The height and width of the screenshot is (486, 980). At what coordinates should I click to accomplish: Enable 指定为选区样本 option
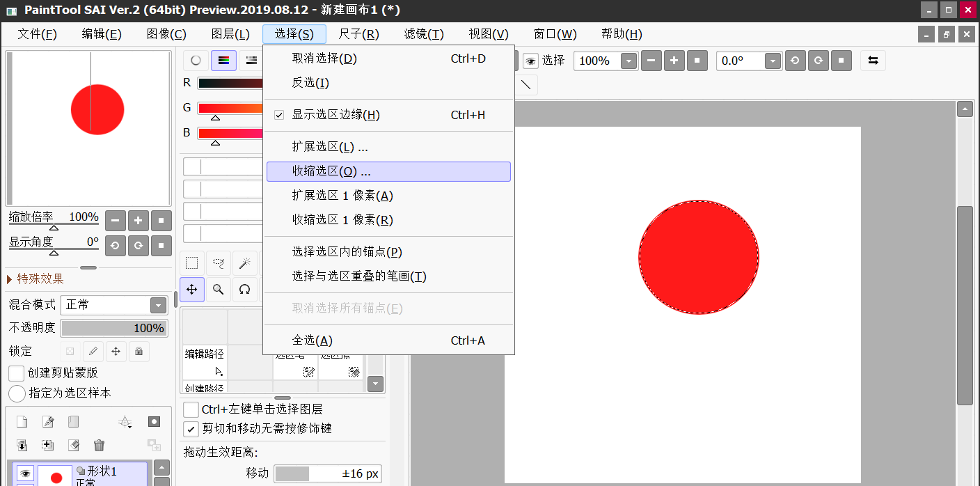pyautogui.click(x=17, y=393)
